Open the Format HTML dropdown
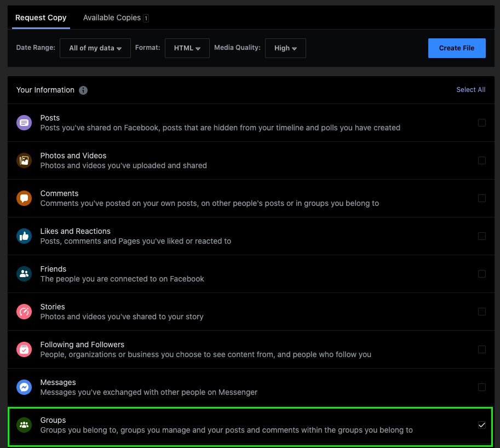This screenshot has width=500, height=448. click(187, 48)
